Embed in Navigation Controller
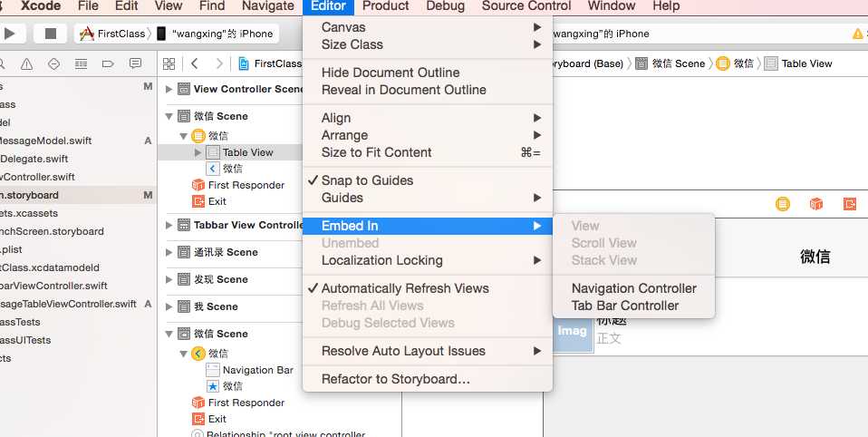Image resolution: width=868 pixels, height=437 pixels. [634, 288]
